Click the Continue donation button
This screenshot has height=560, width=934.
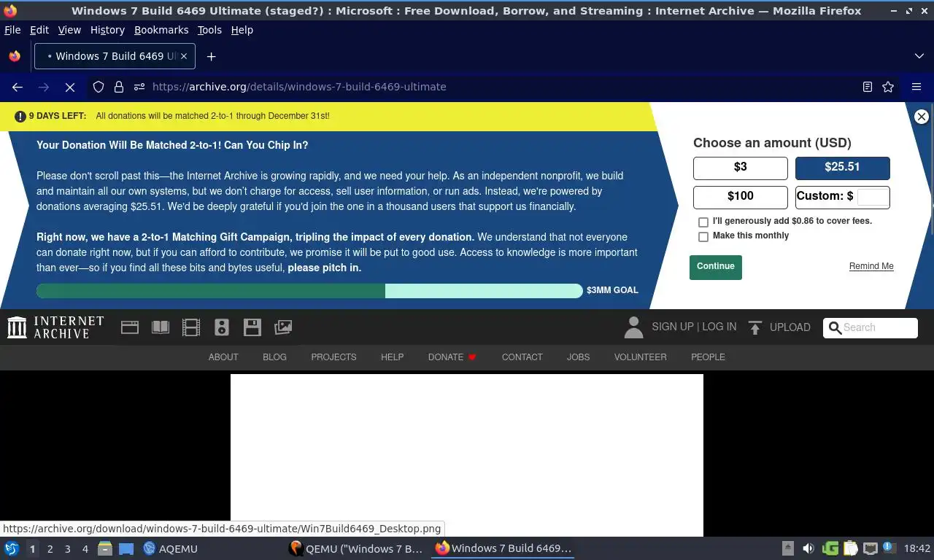click(x=716, y=267)
